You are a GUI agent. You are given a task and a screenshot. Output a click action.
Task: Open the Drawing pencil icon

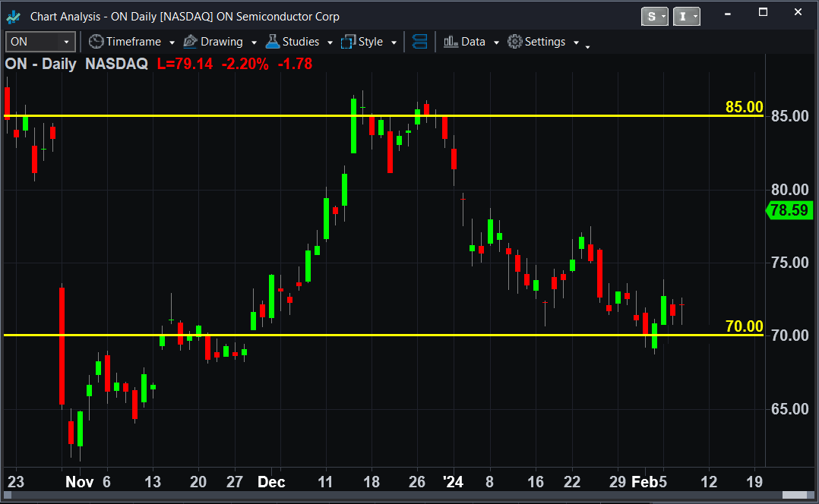(190, 41)
